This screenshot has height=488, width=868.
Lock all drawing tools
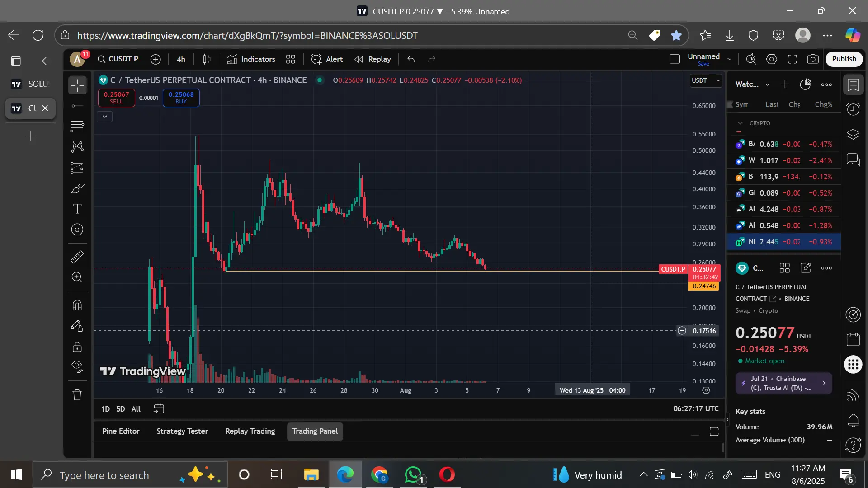point(77,347)
